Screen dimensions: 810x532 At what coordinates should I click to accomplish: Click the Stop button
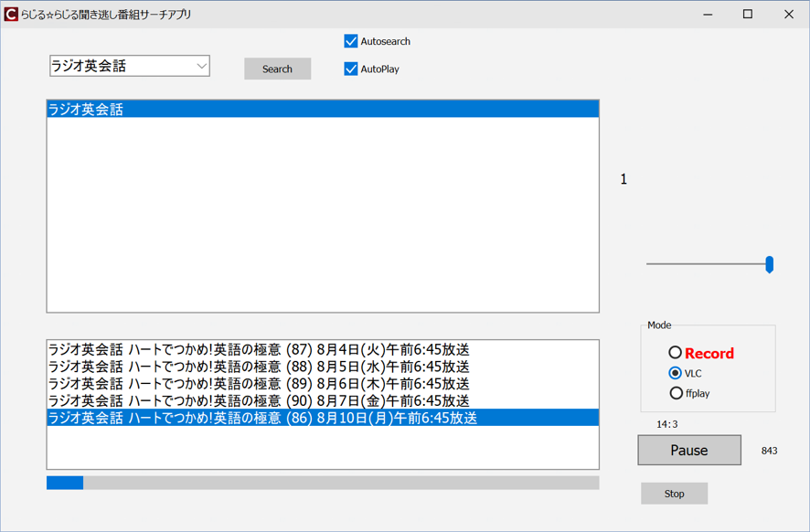(674, 494)
